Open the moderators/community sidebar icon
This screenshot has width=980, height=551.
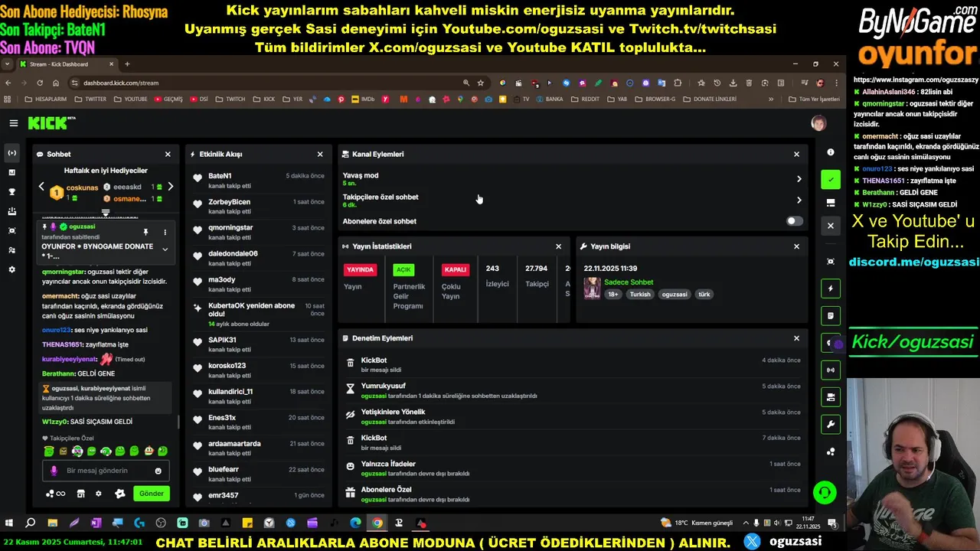(11, 249)
